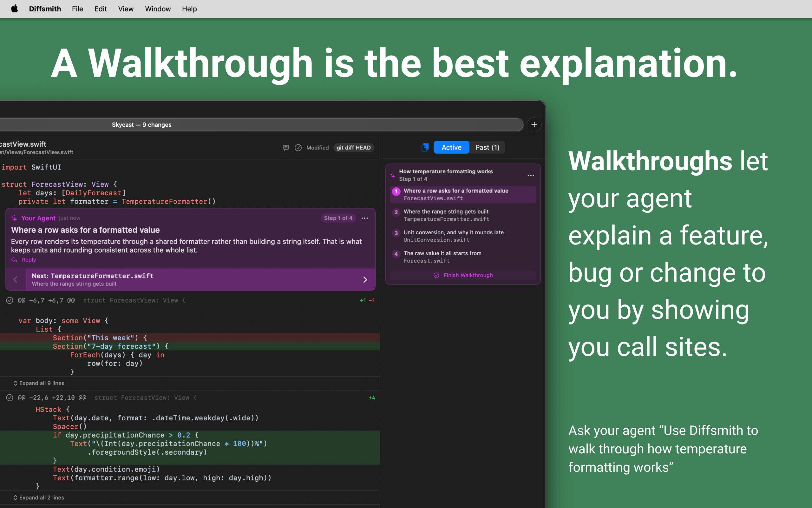
Task: Click the step number 3 circle icon
Action: (396, 233)
